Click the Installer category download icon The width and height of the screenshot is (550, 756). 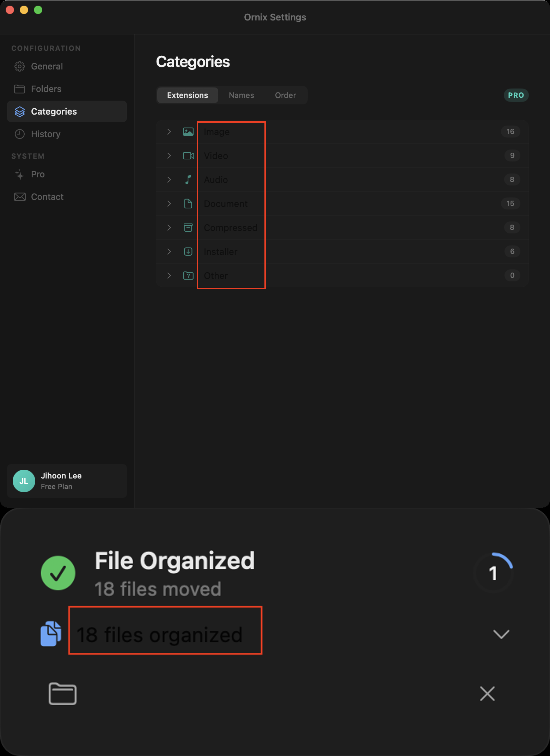pos(188,251)
